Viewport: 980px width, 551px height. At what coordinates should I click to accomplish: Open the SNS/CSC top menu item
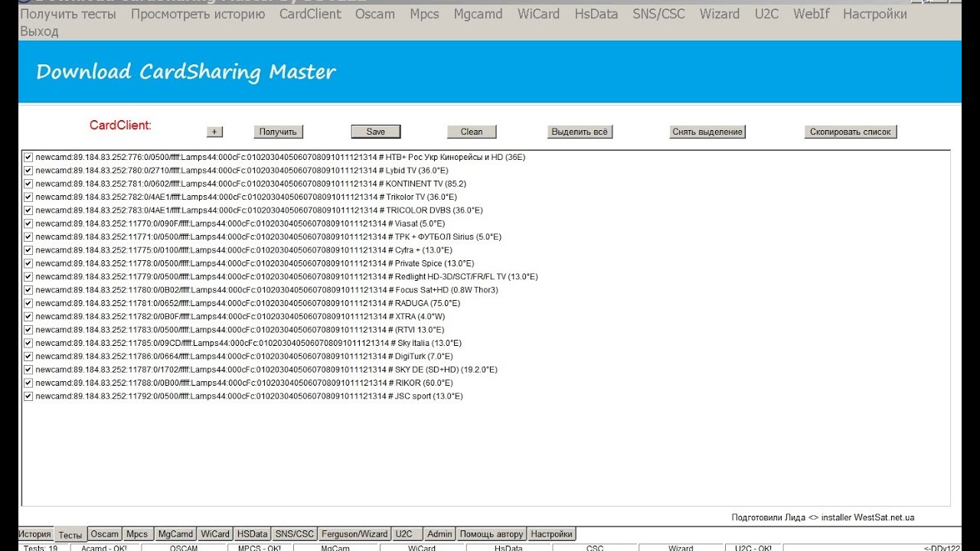[x=659, y=14]
